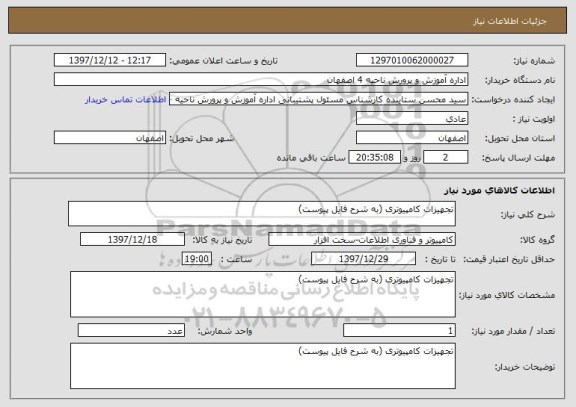Viewport: 576px width, 407px height.
Task: Click the goods group field (کامپیوتر و فناوری اطلاعات-سخت افزار)
Action: pyautogui.click(x=362, y=240)
